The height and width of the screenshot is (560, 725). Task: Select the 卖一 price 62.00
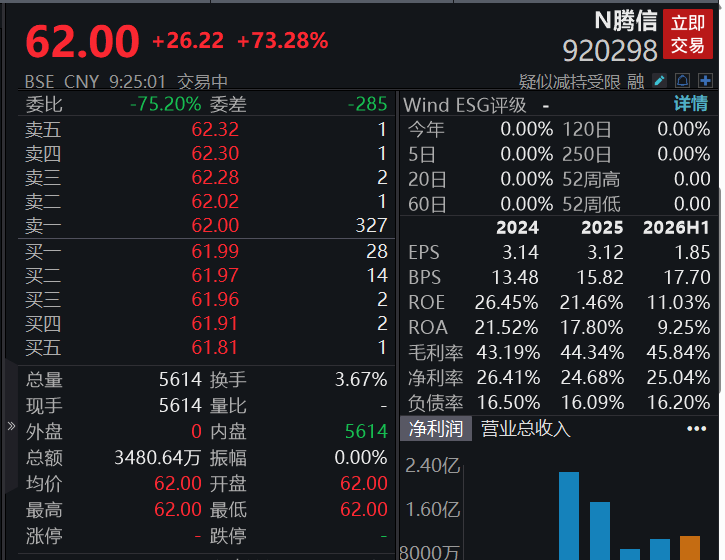(x=215, y=226)
